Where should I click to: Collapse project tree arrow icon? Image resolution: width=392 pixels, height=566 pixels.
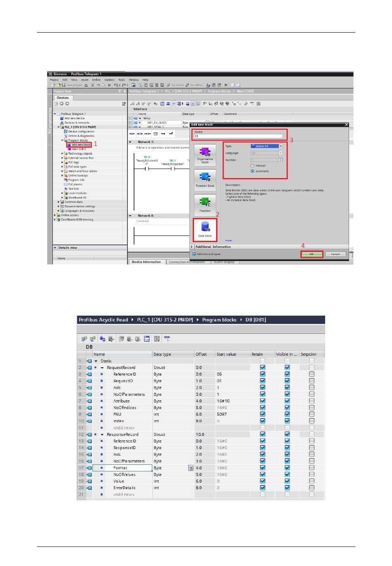(x=125, y=91)
